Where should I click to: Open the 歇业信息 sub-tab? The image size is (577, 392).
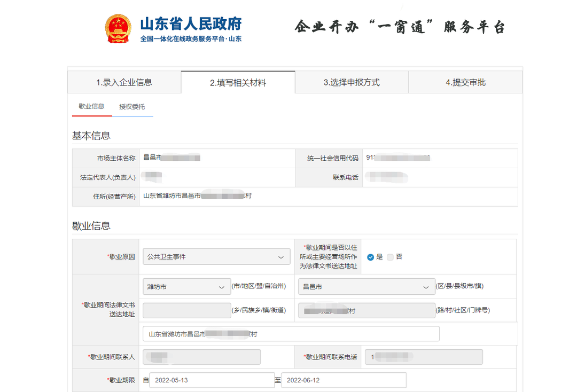tap(91, 106)
